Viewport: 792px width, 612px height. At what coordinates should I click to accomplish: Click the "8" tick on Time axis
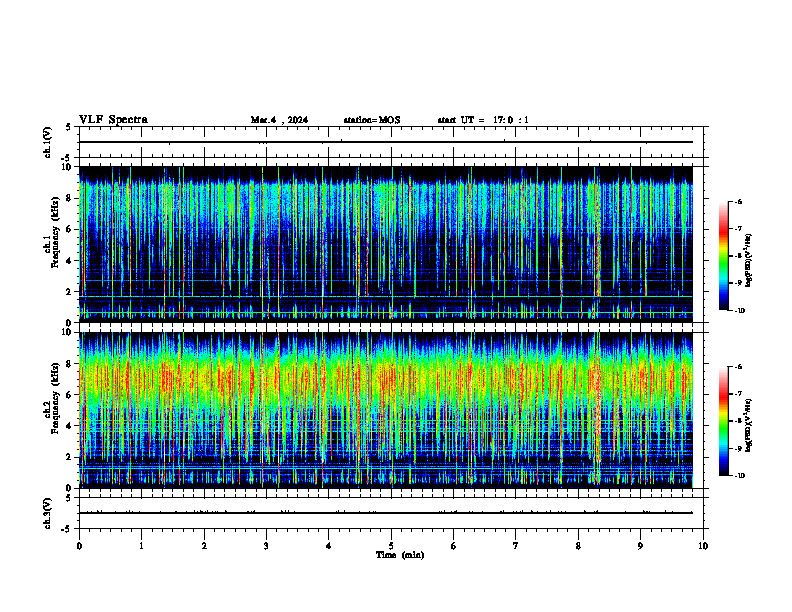click(578, 546)
